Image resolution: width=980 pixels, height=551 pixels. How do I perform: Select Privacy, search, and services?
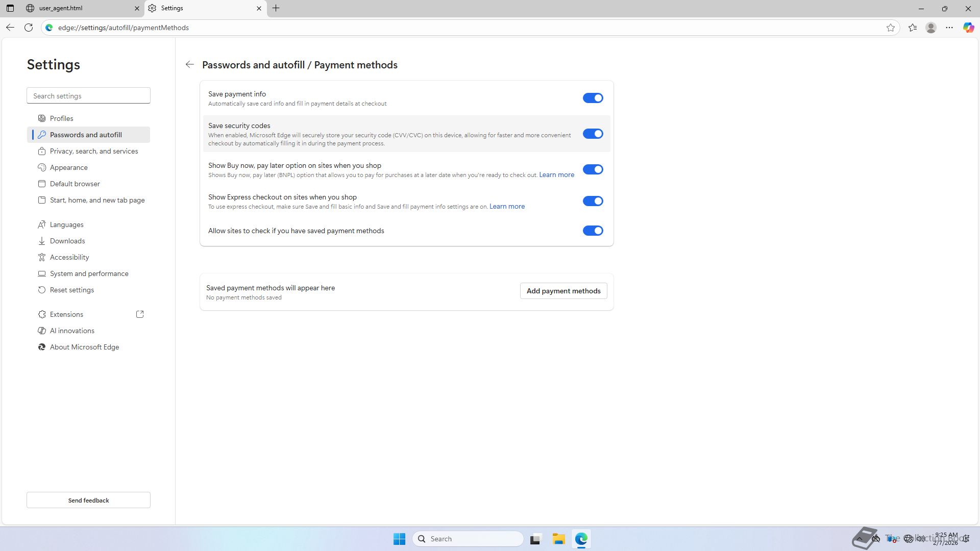tap(94, 151)
